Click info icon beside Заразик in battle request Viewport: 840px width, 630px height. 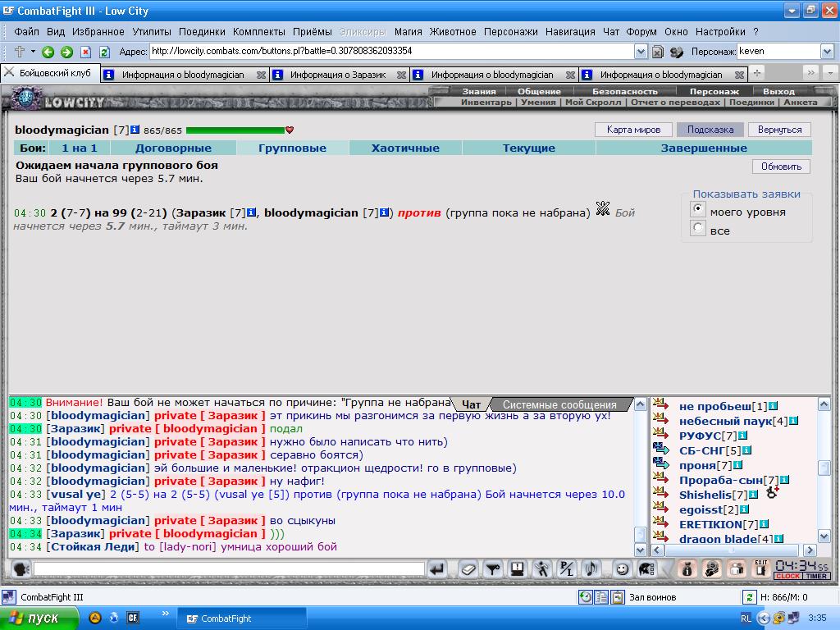[251, 212]
